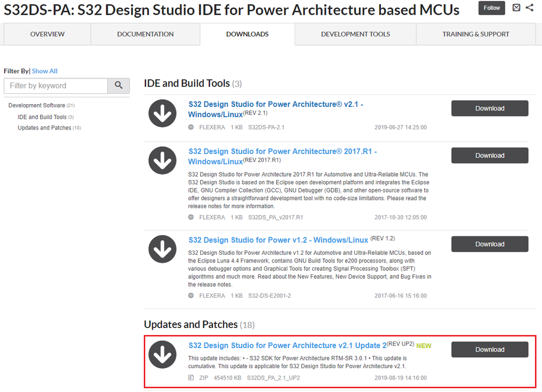Click the 2019-06-27 14:25:00 date text
The height and width of the screenshot is (392, 542).
[x=400, y=127]
